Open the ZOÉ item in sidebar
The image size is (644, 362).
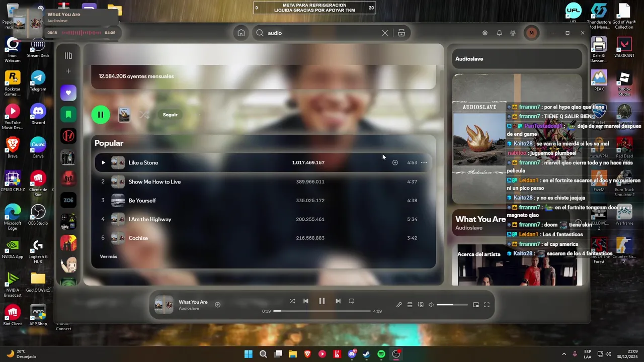[68, 200]
